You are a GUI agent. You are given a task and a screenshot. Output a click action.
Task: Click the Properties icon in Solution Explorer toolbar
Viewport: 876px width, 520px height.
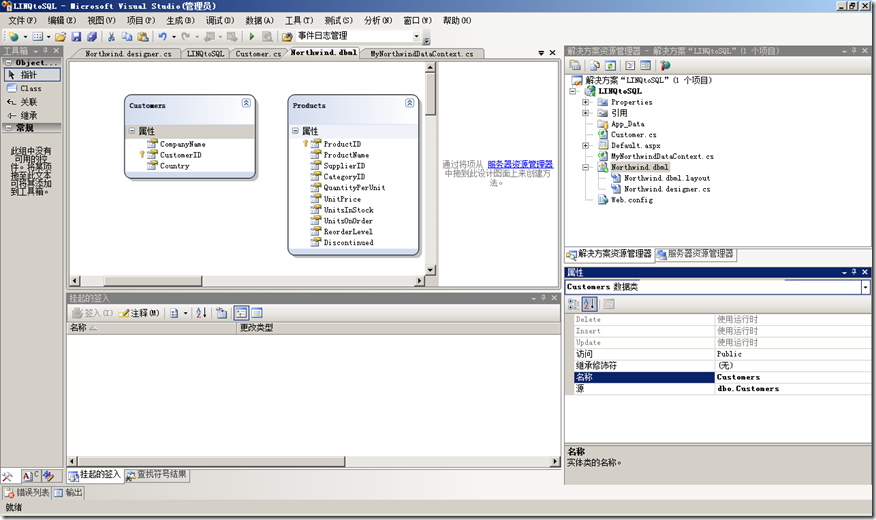[575, 65]
